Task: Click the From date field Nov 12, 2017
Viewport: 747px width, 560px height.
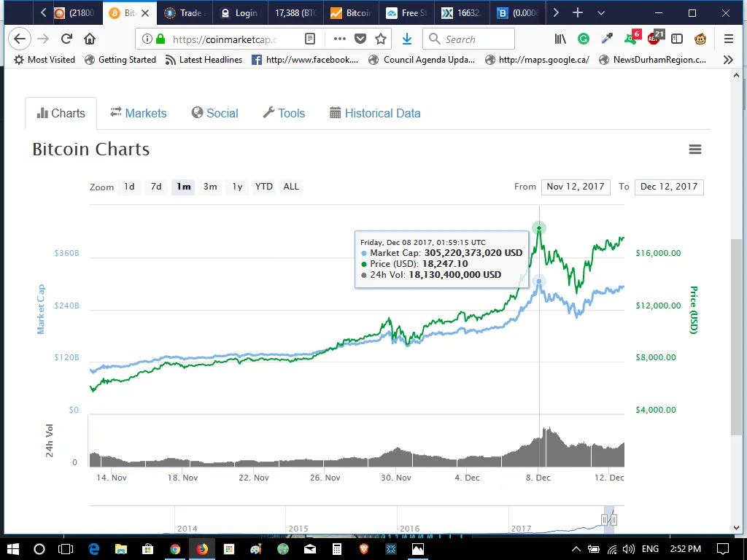Action: [x=576, y=187]
